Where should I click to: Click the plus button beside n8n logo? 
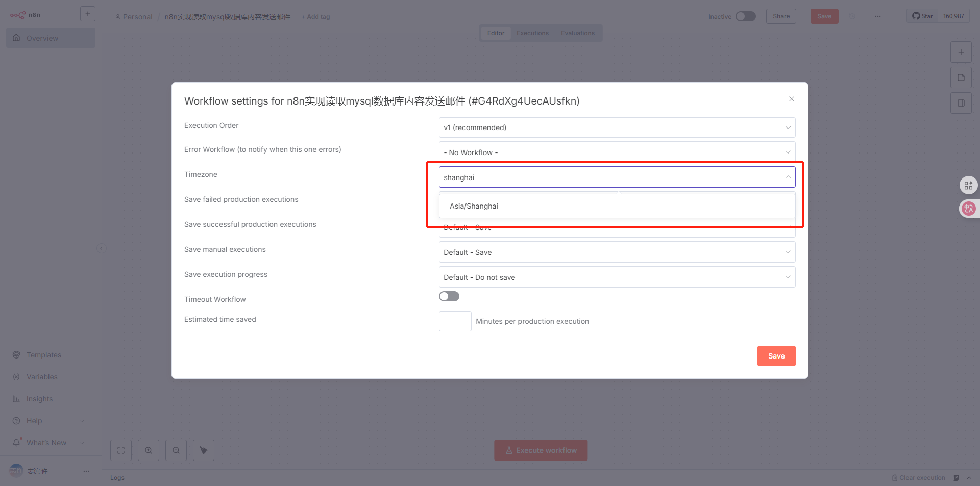(88, 14)
